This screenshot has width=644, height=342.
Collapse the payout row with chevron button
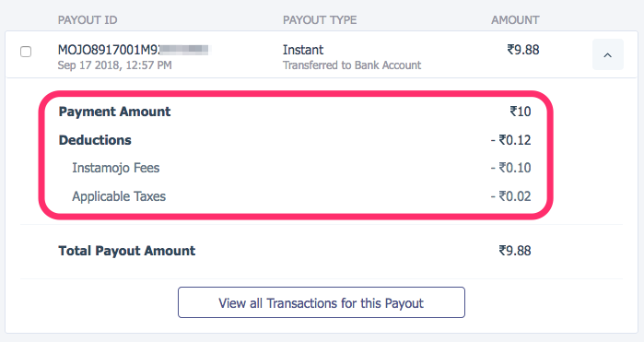(x=607, y=54)
